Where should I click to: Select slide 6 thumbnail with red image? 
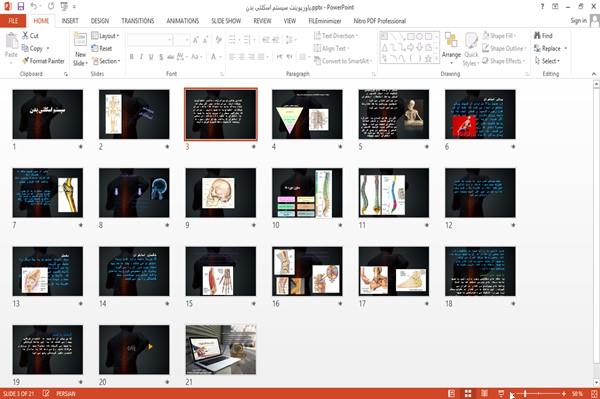pyautogui.click(x=480, y=114)
